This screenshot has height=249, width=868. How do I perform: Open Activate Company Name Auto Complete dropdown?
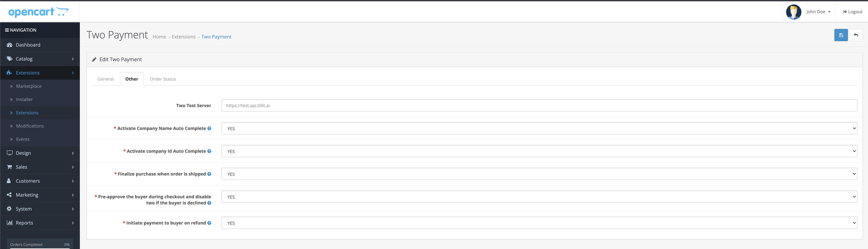[539, 128]
